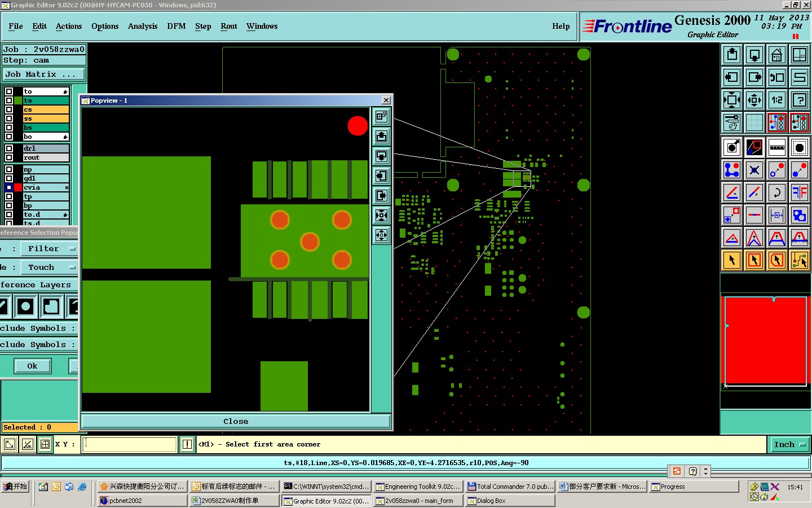Select the polygon area select arrow tool

(x=777, y=260)
